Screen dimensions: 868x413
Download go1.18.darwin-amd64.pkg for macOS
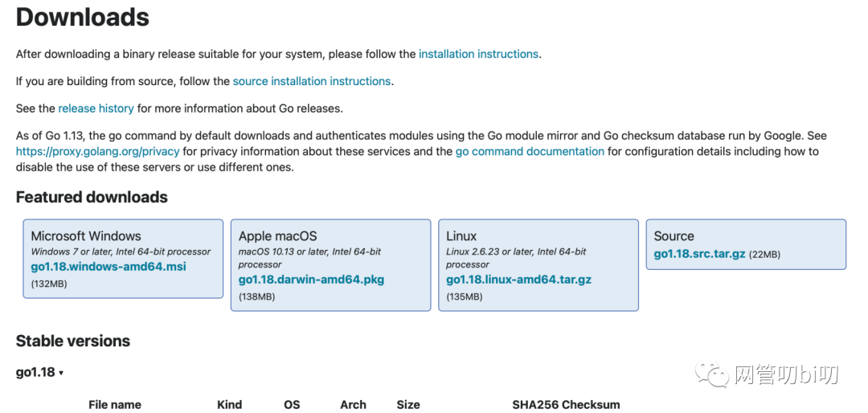311,280
